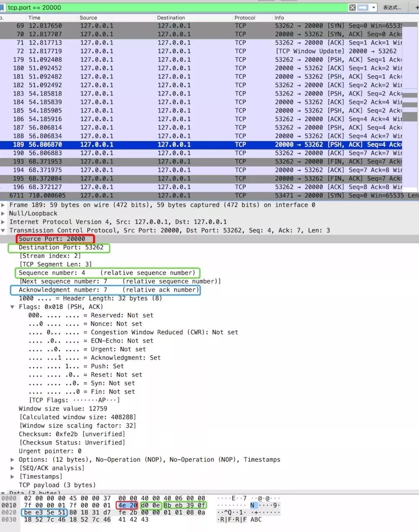Sort by the Destination column header
The width and height of the screenshot is (419, 532).
pyautogui.click(x=171, y=18)
